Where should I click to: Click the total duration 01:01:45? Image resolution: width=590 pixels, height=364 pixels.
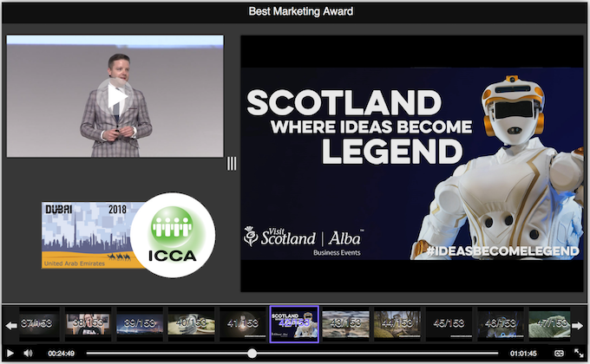(523, 354)
